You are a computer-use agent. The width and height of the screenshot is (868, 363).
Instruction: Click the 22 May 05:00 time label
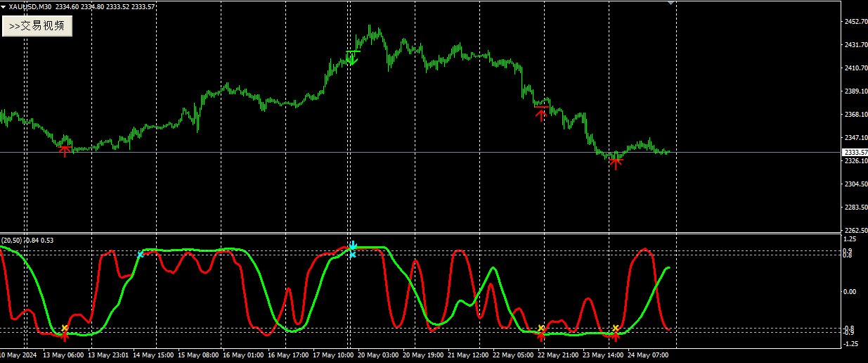click(514, 355)
